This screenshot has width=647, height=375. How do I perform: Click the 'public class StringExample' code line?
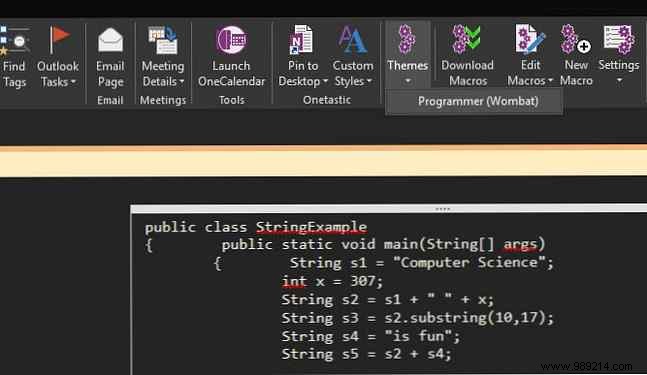click(x=256, y=227)
